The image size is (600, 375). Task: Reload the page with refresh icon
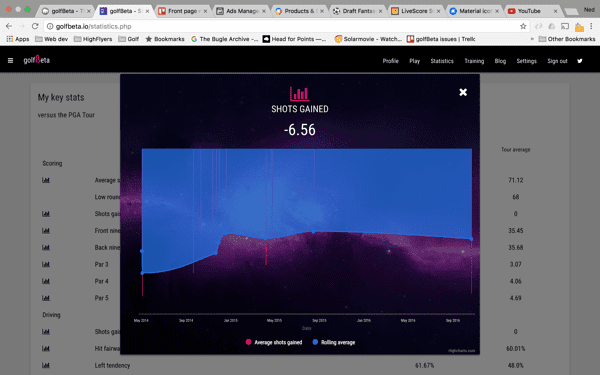pos(35,26)
